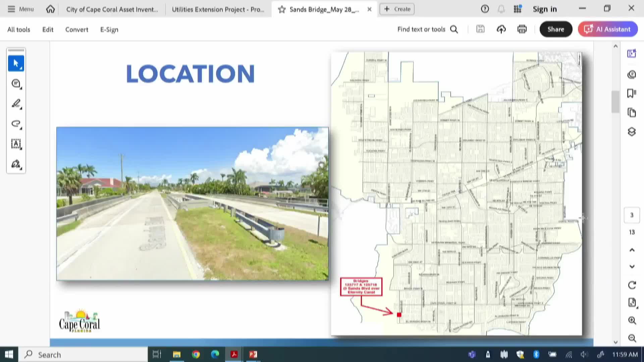Go to the previous page using up chevron

click(x=632, y=250)
